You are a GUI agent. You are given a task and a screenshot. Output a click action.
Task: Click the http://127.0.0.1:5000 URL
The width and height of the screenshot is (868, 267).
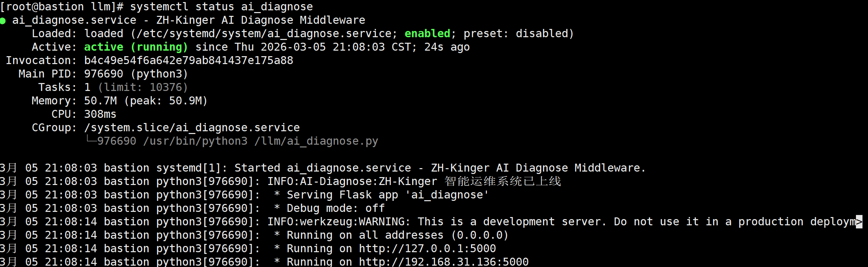427,248
